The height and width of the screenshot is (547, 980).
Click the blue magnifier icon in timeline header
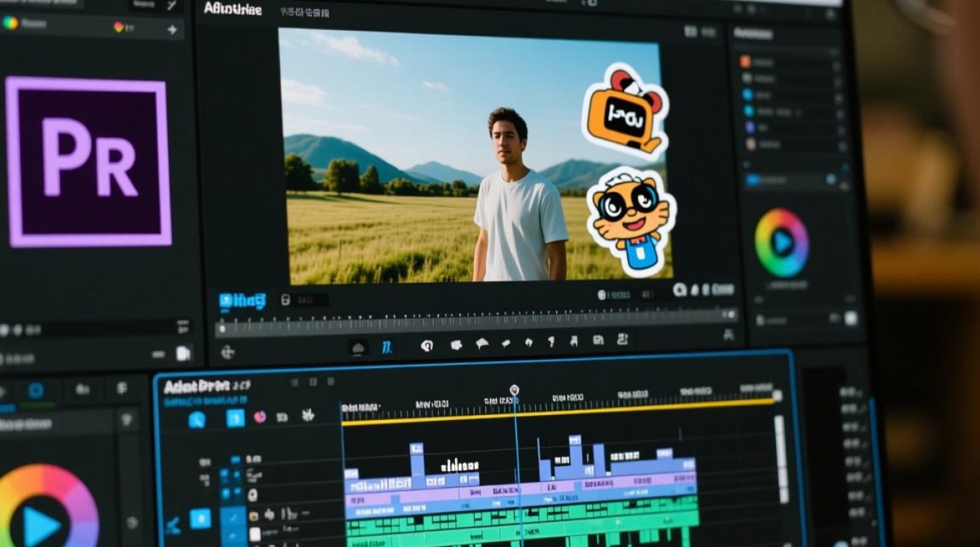point(197,419)
